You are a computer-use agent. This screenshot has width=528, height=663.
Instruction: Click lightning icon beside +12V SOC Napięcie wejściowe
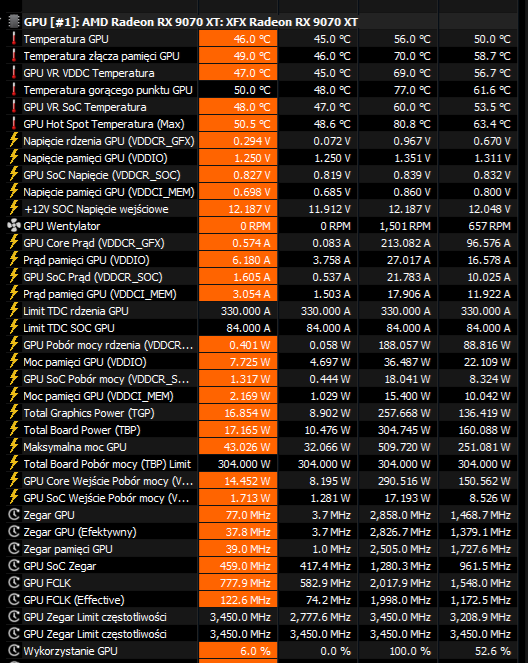pos(14,209)
